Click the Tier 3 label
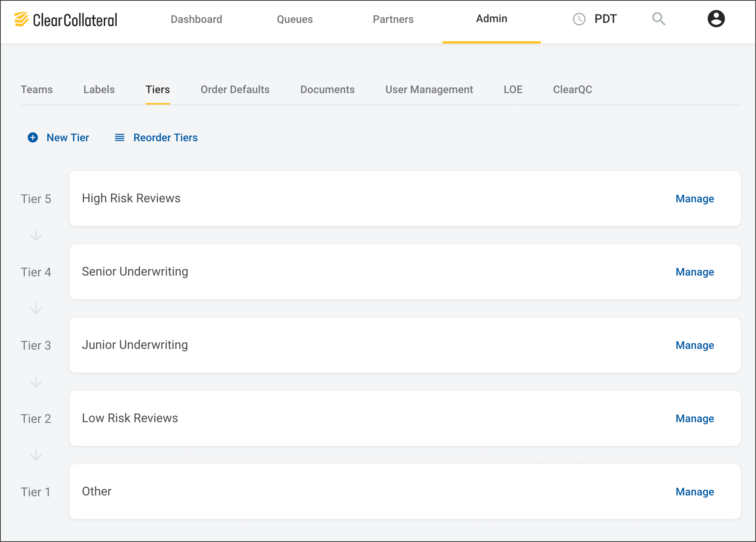 [36, 345]
